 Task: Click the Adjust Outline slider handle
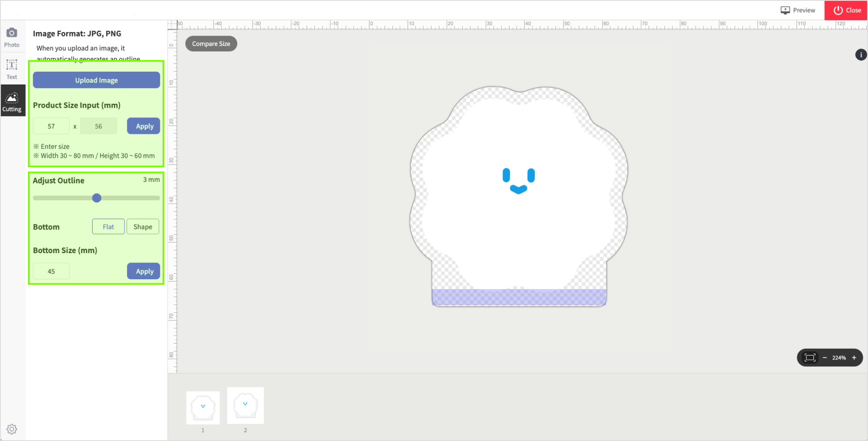pos(97,198)
